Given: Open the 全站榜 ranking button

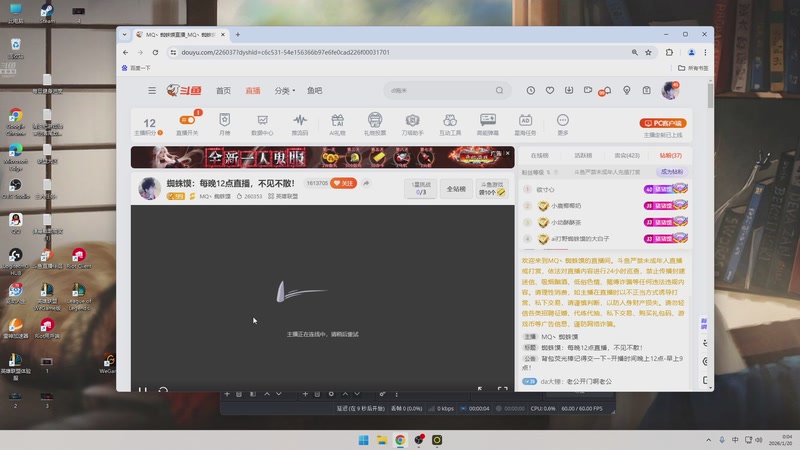Looking at the screenshot, I should pyautogui.click(x=456, y=189).
